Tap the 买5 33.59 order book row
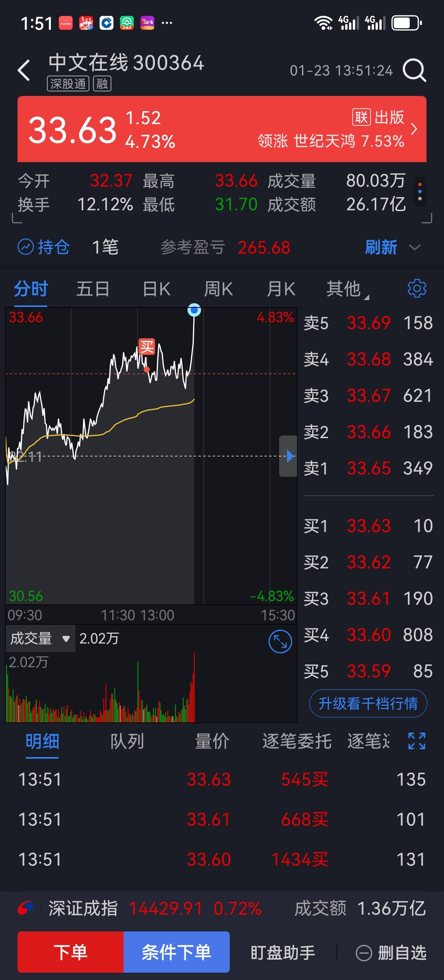Image resolution: width=444 pixels, height=980 pixels. pos(368,671)
